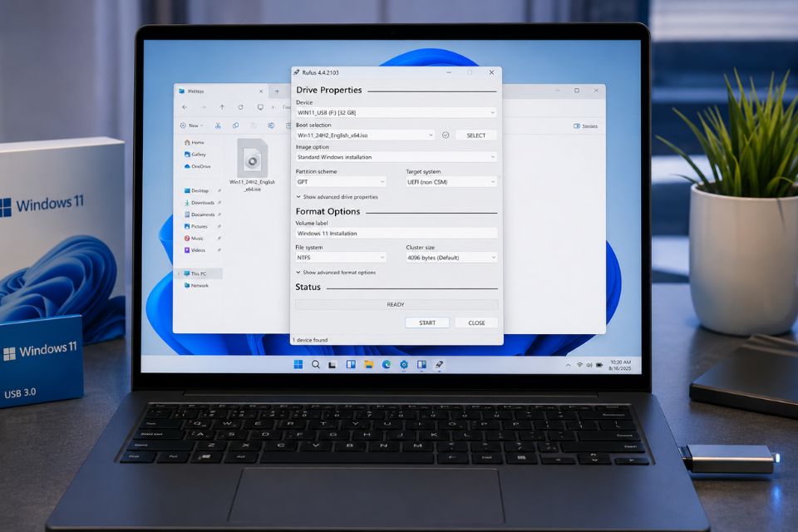Click the CLOSE button in Rufus
Image resolution: width=798 pixels, height=532 pixels.
(476, 323)
